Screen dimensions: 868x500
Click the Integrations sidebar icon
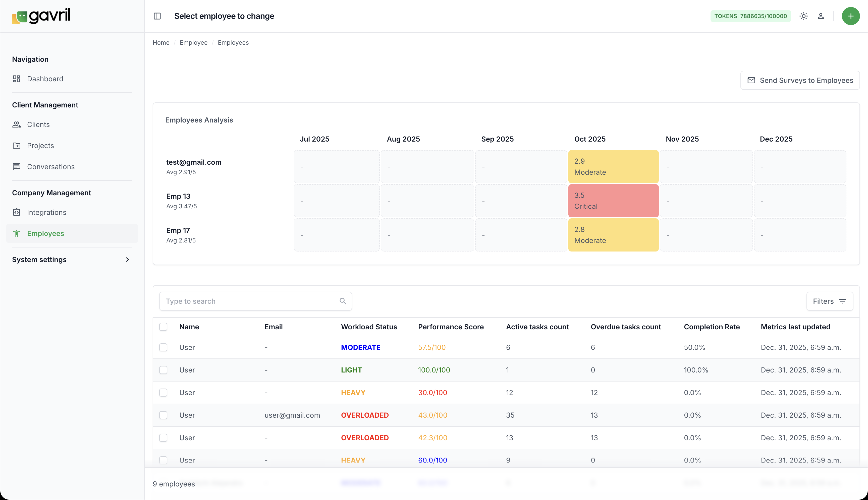[17, 212]
